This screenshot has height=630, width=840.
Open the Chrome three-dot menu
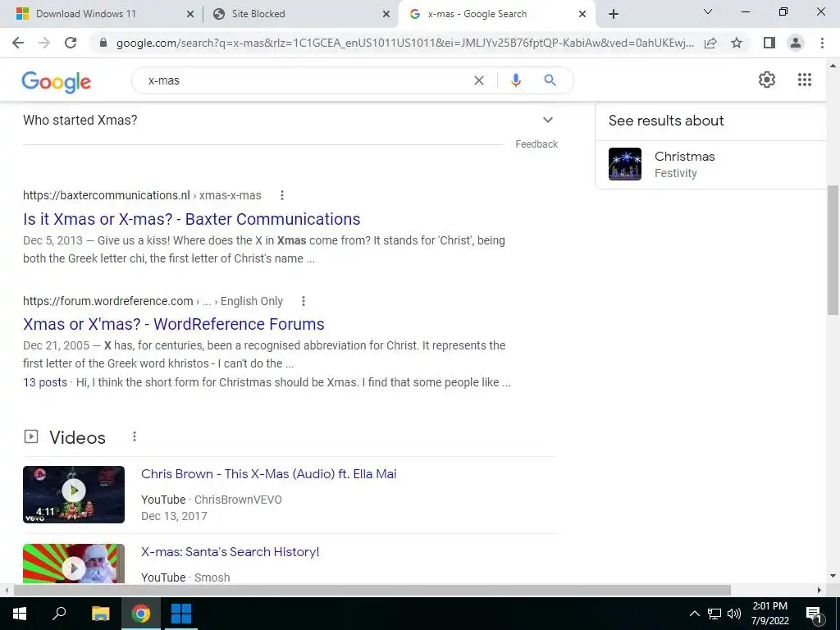[x=822, y=43]
